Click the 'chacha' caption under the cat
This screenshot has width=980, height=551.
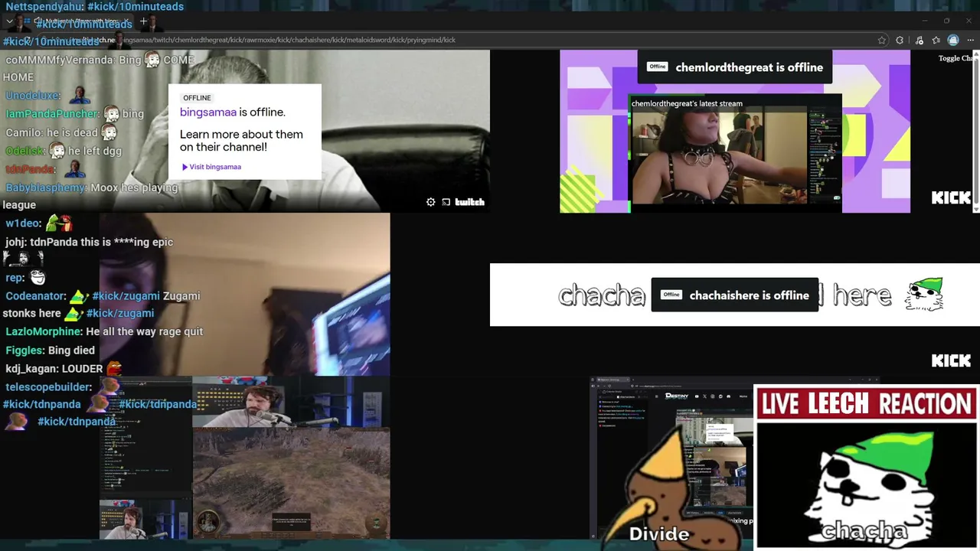[x=865, y=530]
